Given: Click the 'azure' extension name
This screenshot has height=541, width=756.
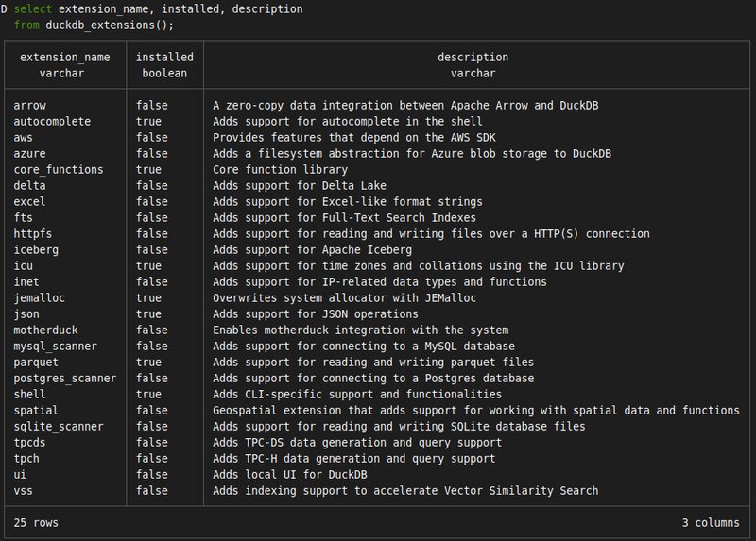Looking at the screenshot, I should [x=30, y=154].
